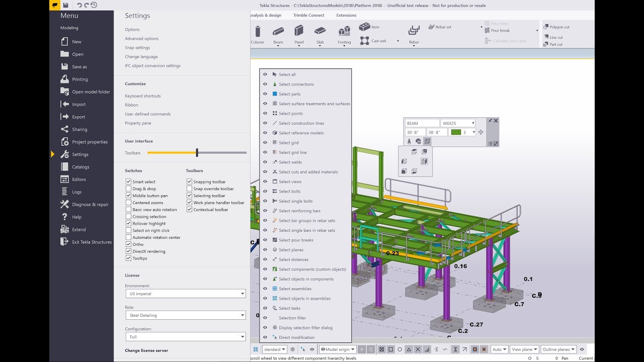This screenshot has width=644, height=362.
Task: Open IFC object conversion settings
Action: (x=153, y=66)
